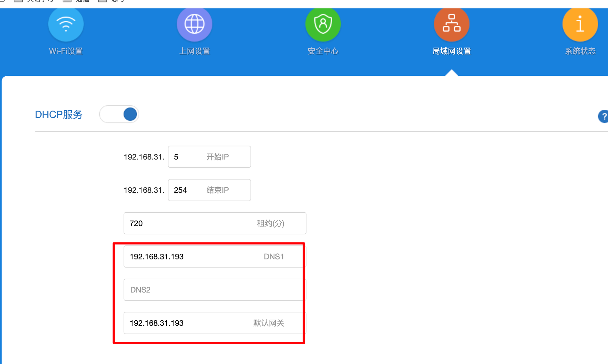Click the empty DNS2 input field
The image size is (608, 364).
coord(215,290)
